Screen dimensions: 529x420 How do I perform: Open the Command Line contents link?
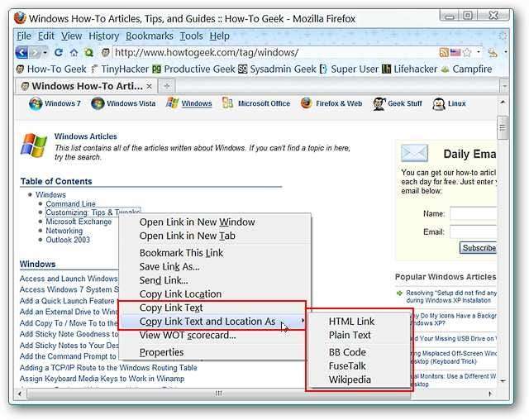[x=70, y=204]
